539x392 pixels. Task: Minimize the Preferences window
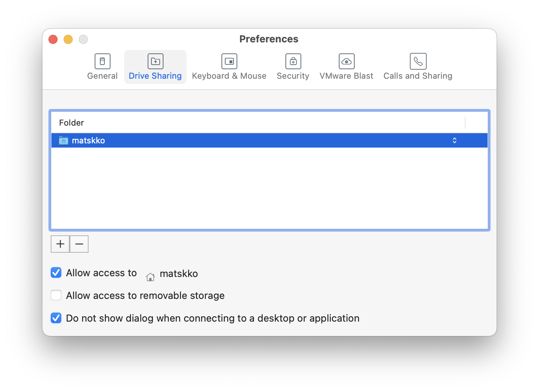68,39
